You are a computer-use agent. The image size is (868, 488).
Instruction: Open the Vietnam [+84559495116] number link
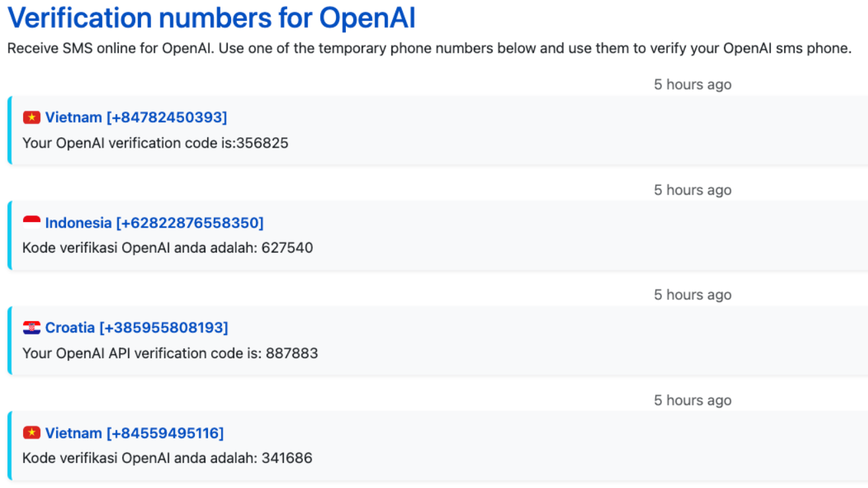pos(135,433)
